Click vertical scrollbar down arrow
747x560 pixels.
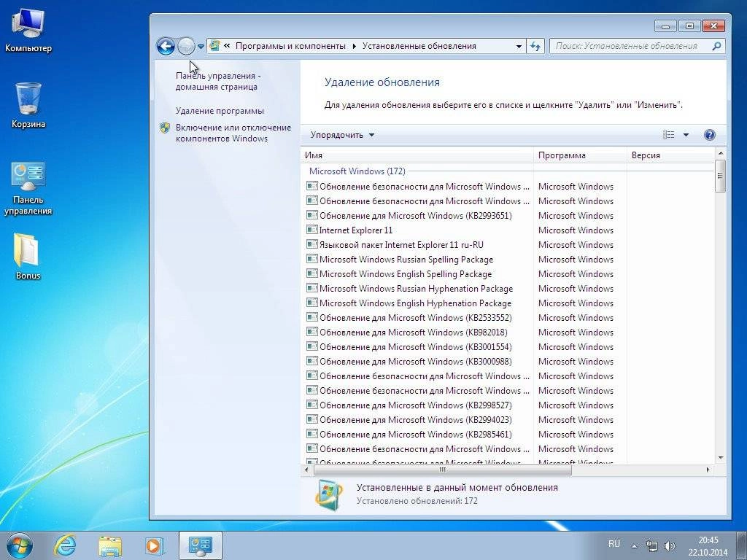[720, 458]
